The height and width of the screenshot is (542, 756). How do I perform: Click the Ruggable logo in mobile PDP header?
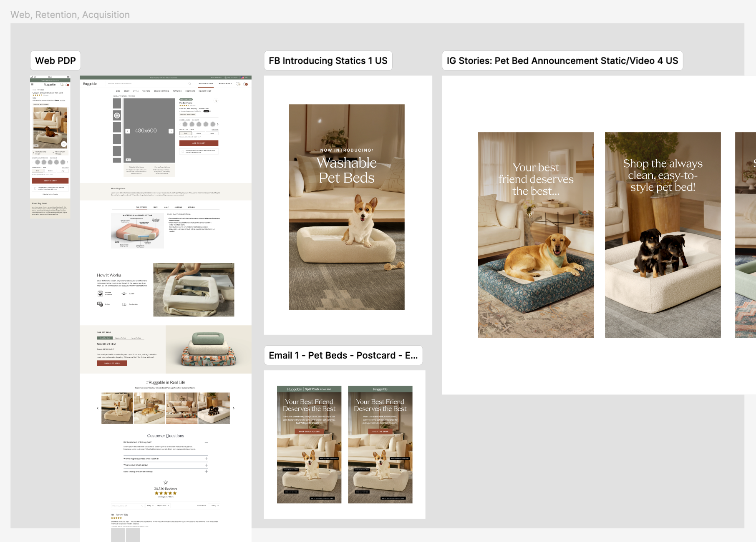point(50,85)
